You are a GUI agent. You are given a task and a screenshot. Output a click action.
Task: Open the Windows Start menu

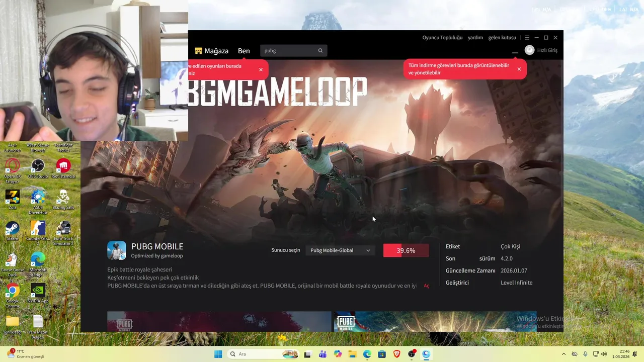pyautogui.click(x=218, y=354)
